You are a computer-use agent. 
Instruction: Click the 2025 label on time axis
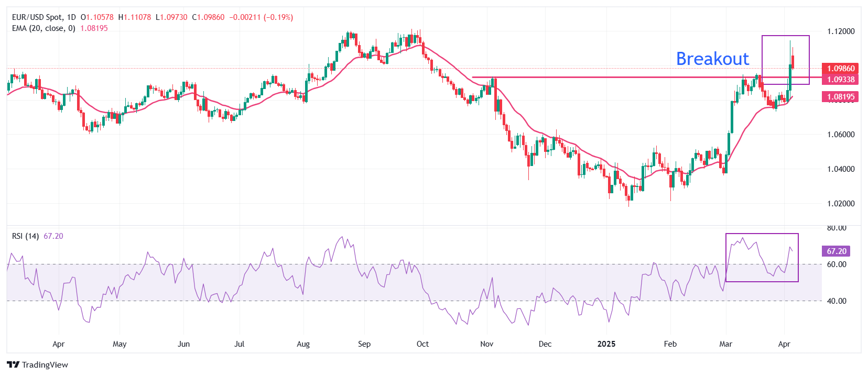tap(606, 344)
